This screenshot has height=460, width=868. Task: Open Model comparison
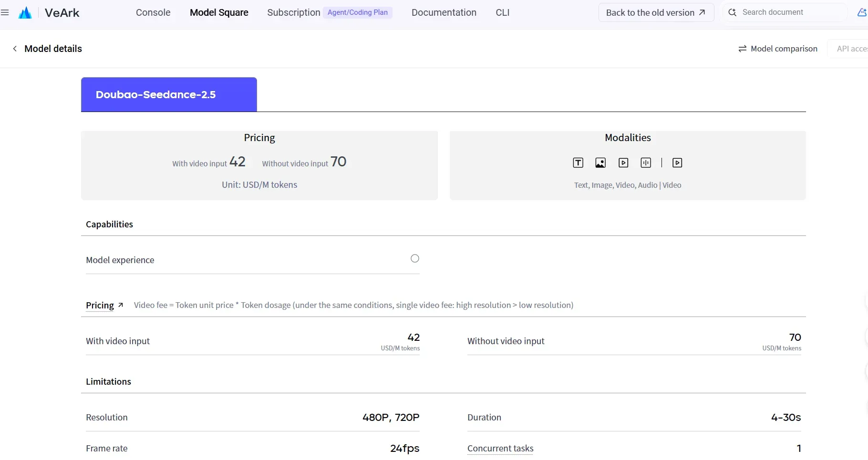pos(778,49)
